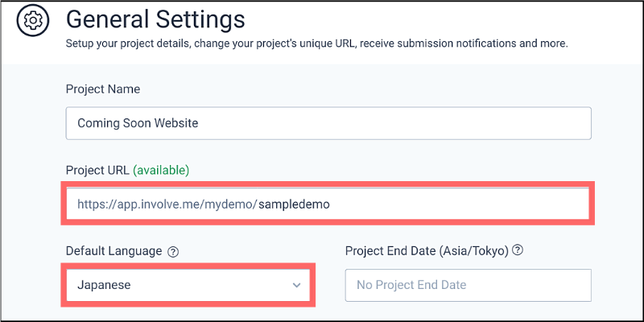Click the settings description text below heading
644x322 pixels.
(316, 43)
